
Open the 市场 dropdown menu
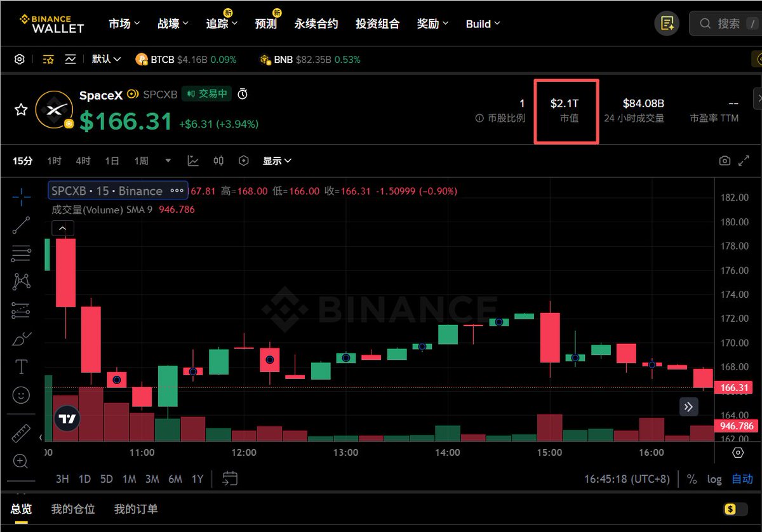123,23
